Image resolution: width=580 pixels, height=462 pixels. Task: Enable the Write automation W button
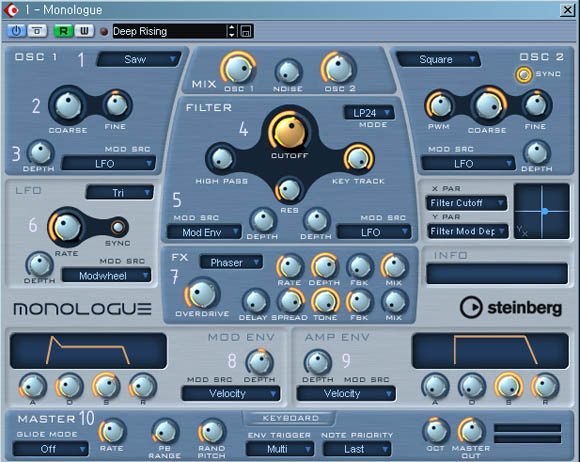pyautogui.click(x=84, y=31)
